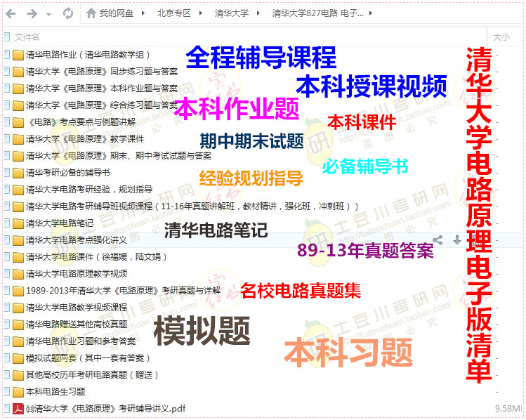Click share icon on 清华大学电路考点强化讲义 row
526x420 pixels.
(x=438, y=240)
